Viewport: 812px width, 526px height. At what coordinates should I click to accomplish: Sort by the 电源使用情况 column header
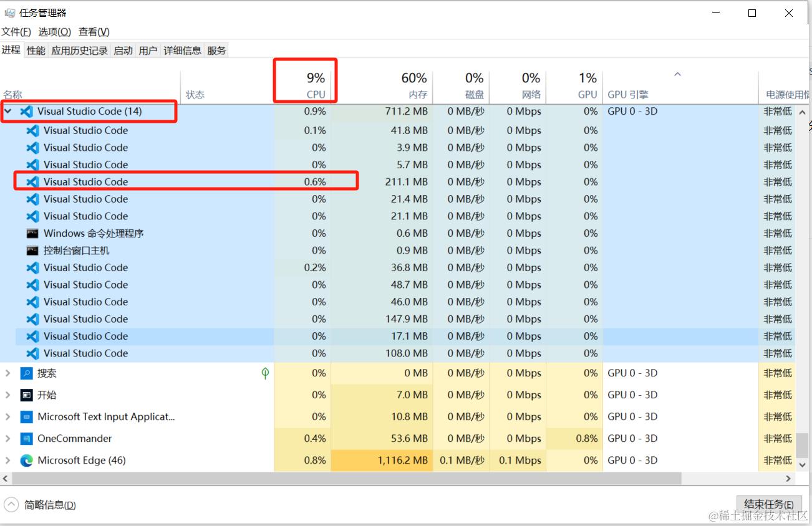[785, 86]
